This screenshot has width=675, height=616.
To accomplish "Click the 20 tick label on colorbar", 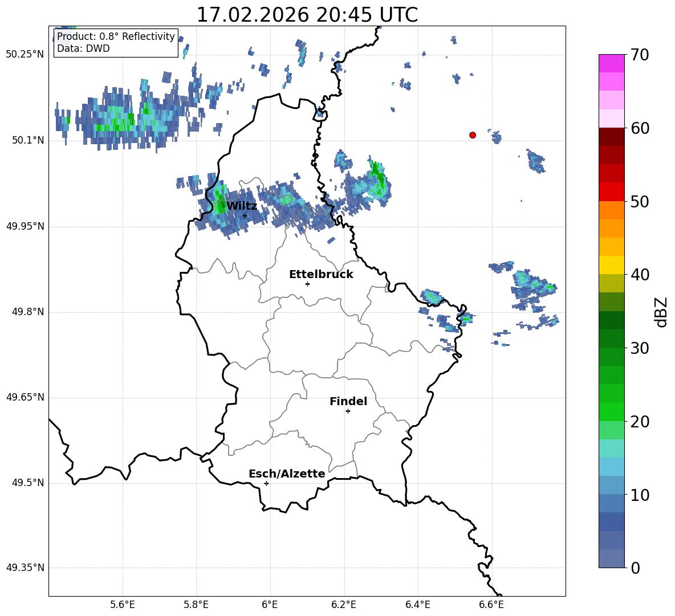I will coord(640,422).
